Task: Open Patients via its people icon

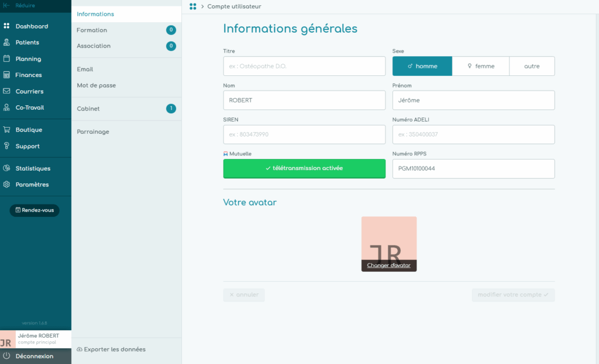Action: 7,43
